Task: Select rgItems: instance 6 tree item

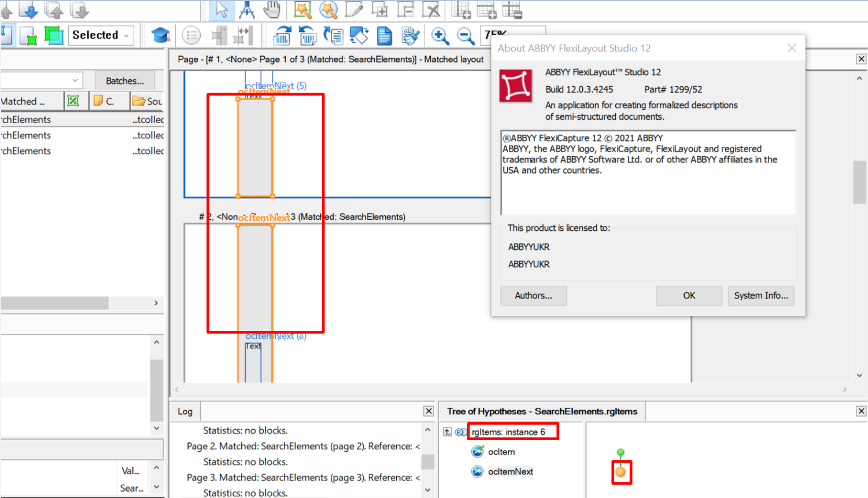Action: [508, 432]
